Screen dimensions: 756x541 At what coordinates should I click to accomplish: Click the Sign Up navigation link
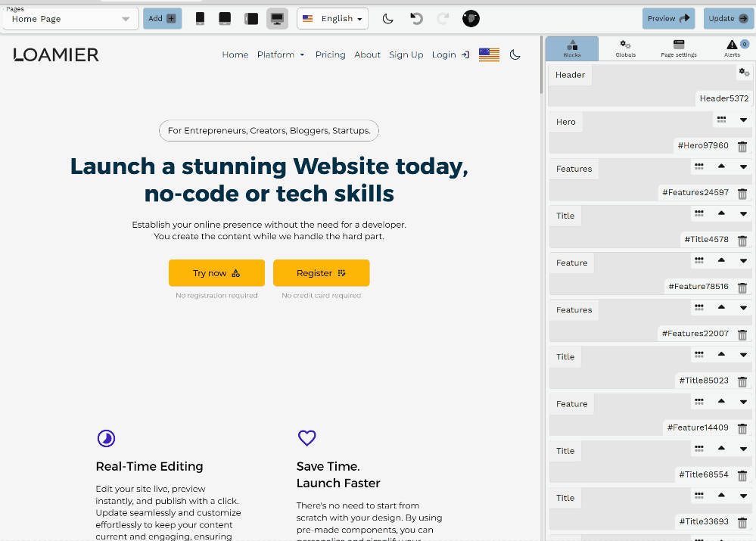(x=406, y=54)
